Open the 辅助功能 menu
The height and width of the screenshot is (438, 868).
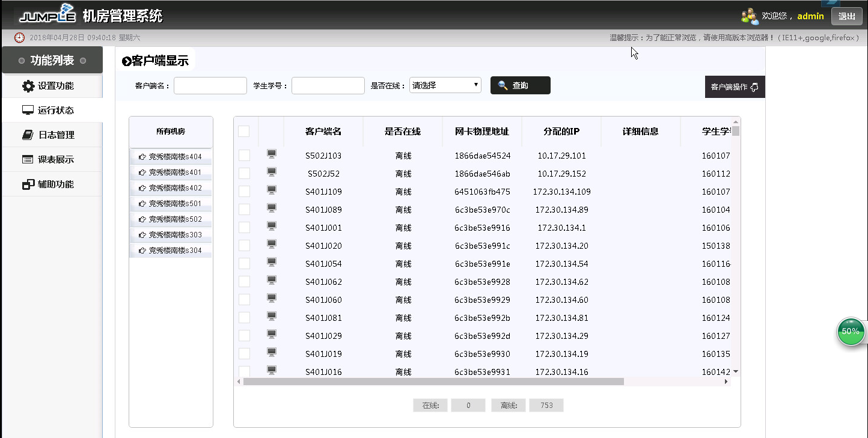coord(56,184)
